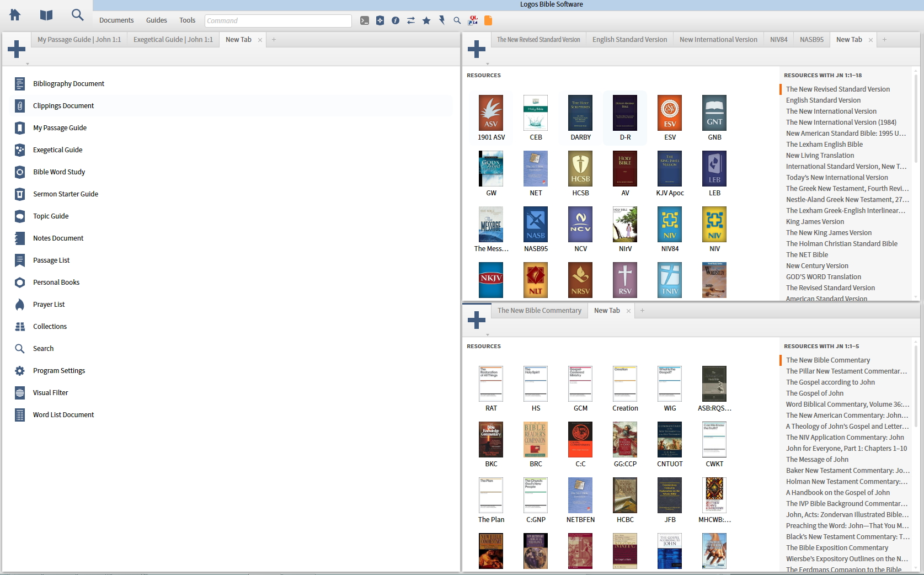Open Collections tool
Screen dimensions: 924x575
coord(50,327)
